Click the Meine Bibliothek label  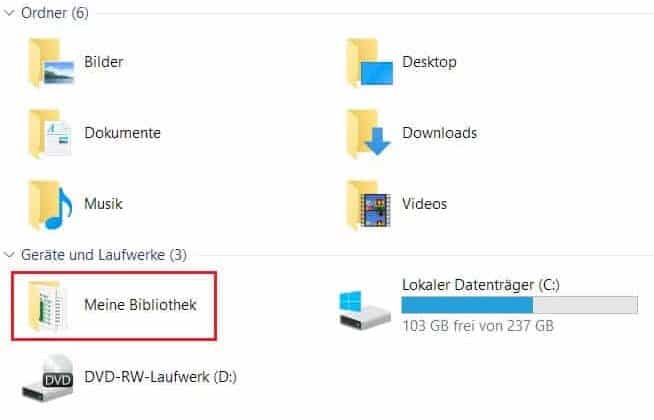(140, 305)
